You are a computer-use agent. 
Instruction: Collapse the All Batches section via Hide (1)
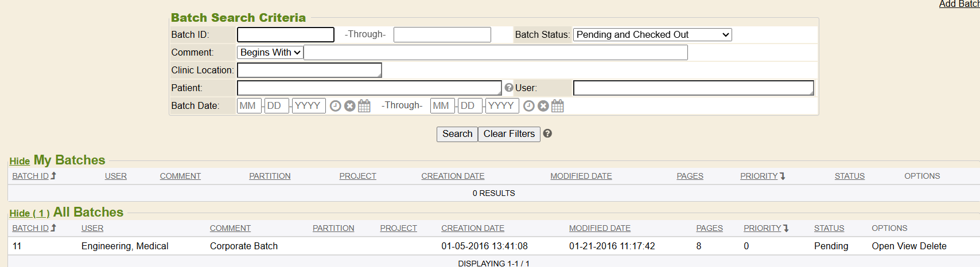pyautogui.click(x=29, y=213)
